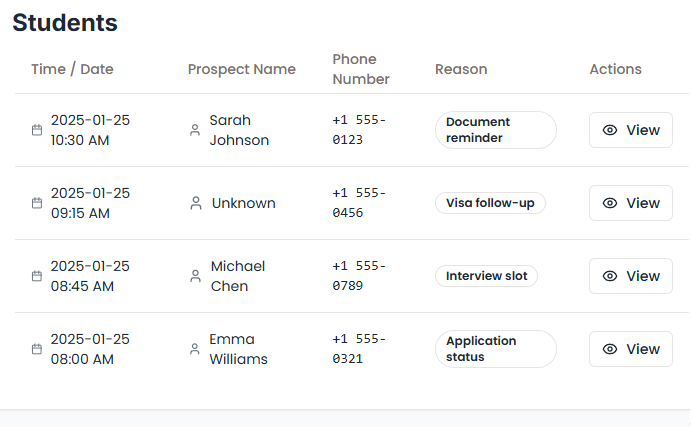Select the Document reminder badge
The image size is (691, 427).
click(495, 130)
